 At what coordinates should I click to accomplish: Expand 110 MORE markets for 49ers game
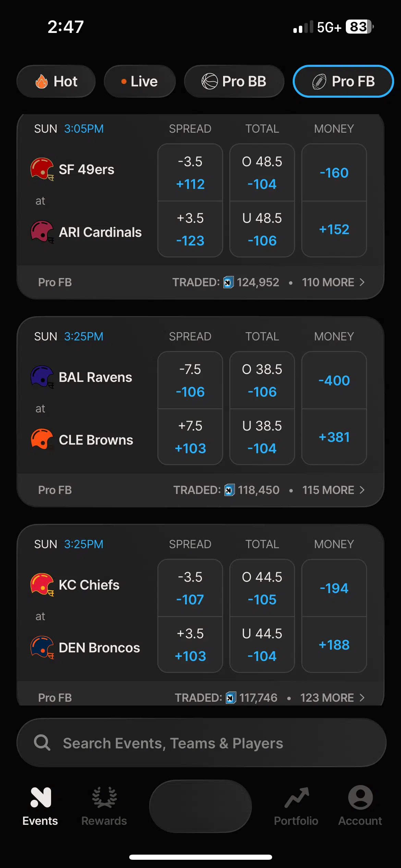(x=333, y=282)
